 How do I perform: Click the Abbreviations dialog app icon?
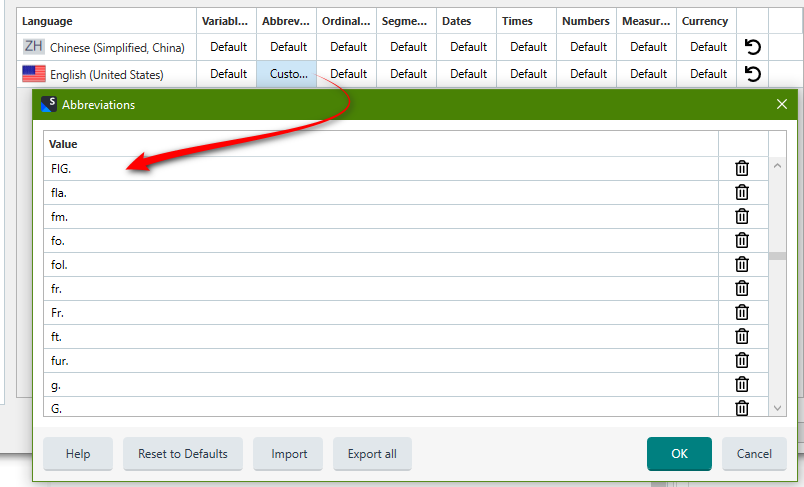point(49,104)
